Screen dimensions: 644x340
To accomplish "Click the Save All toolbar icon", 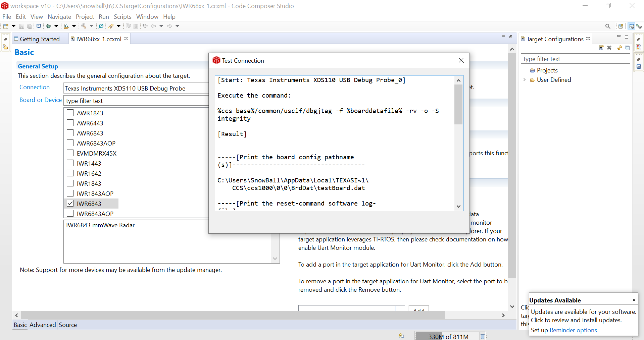I will click(30, 26).
